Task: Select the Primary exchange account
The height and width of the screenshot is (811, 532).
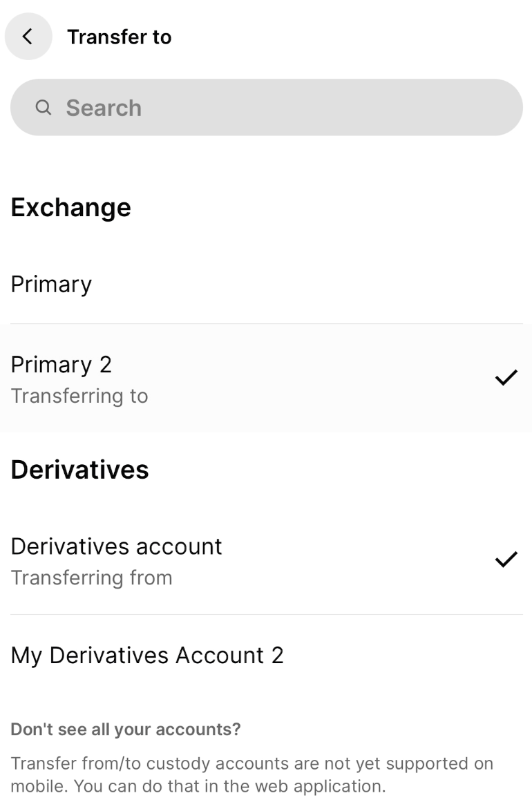Action: [267, 285]
